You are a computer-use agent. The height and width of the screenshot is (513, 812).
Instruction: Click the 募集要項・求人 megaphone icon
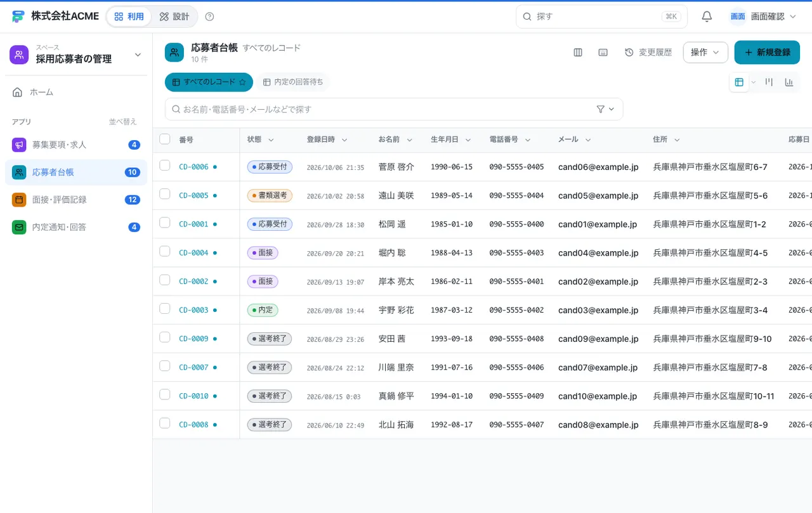(19, 145)
